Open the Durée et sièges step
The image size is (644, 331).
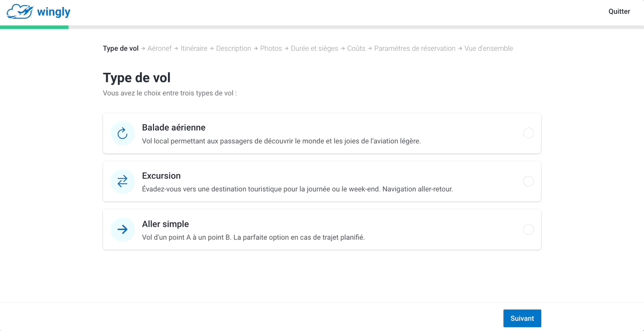pos(315,49)
